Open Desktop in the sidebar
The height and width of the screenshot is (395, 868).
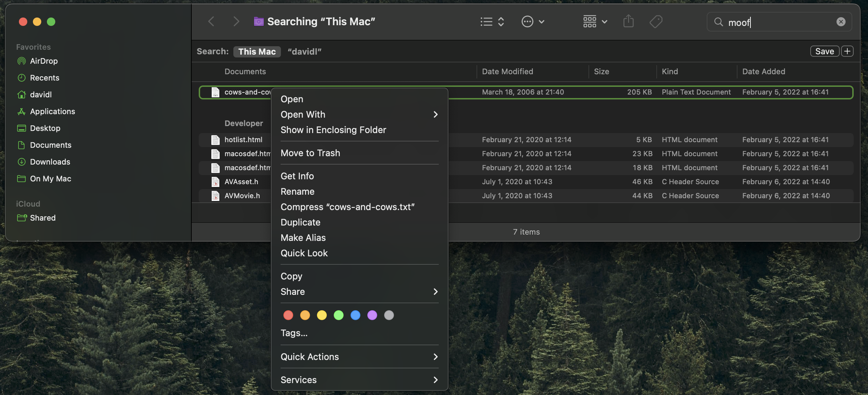coord(45,128)
